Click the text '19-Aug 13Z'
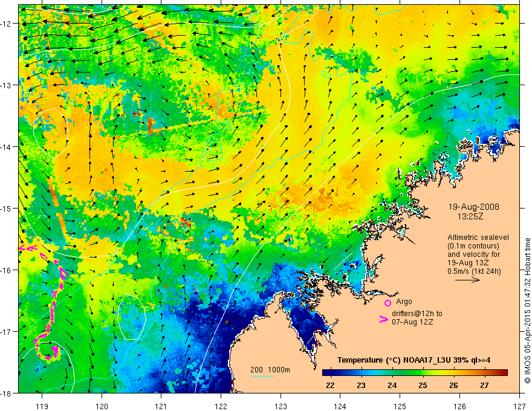The image size is (532, 411). [x=467, y=263]
